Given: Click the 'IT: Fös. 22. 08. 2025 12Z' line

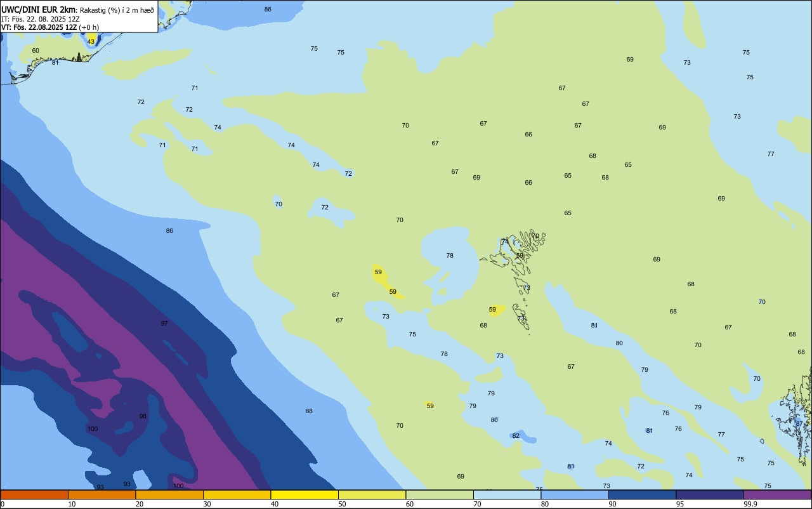Looking at the screenshot, I should tap(40, 18).
